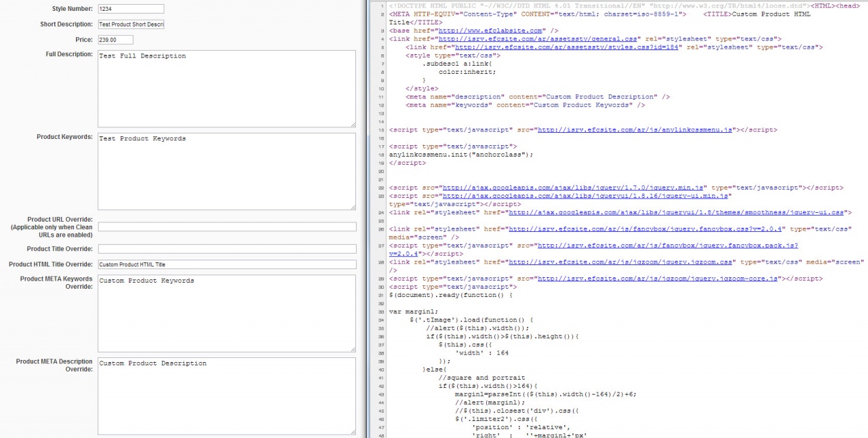Click the vertical divider between form and source
This screenshot has width=868, height=438.
coord(368,219)
